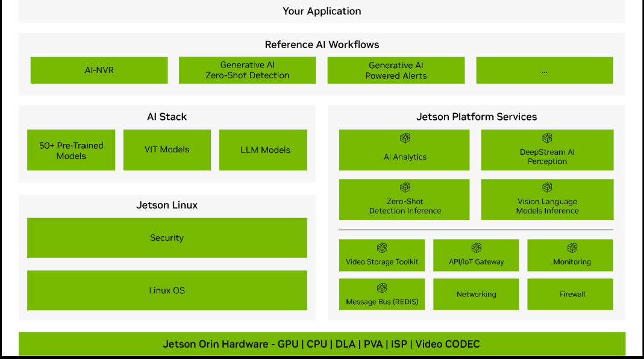Screen dimensions: 644x359
Task: Click the cube icon above AI Analytics
Action: click(405, 138)
